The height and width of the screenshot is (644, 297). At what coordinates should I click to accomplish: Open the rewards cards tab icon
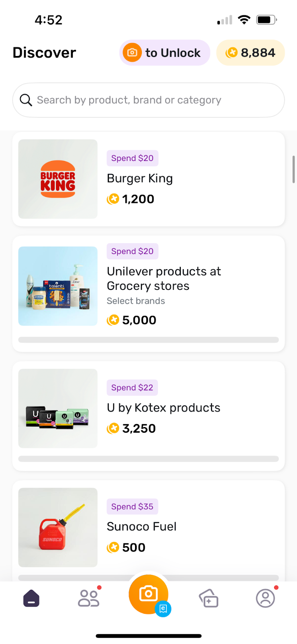click(x=209, y=598)
